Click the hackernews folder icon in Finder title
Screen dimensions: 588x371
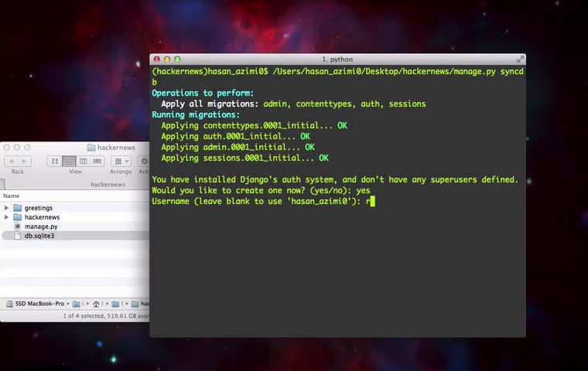pos(91,148)
